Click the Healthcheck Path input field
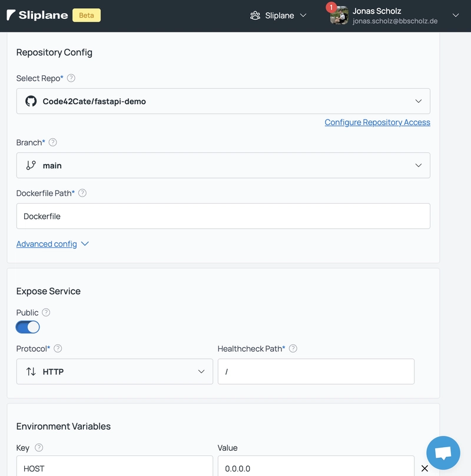471x476 pixels. (316, 371)
